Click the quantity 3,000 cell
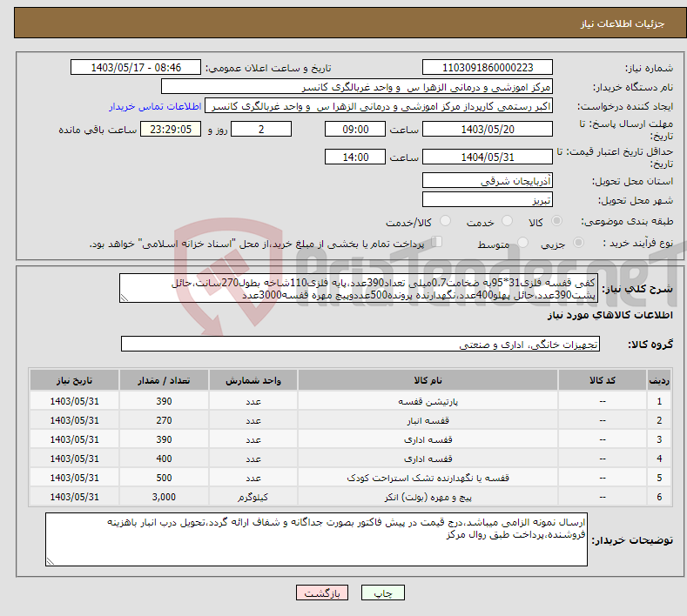The width and height of the screenshot is (687, 616). point(164,497)
